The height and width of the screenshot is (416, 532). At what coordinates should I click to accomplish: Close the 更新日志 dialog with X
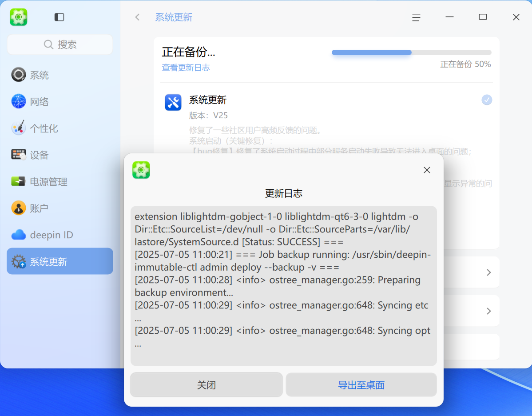click(427, 170)
